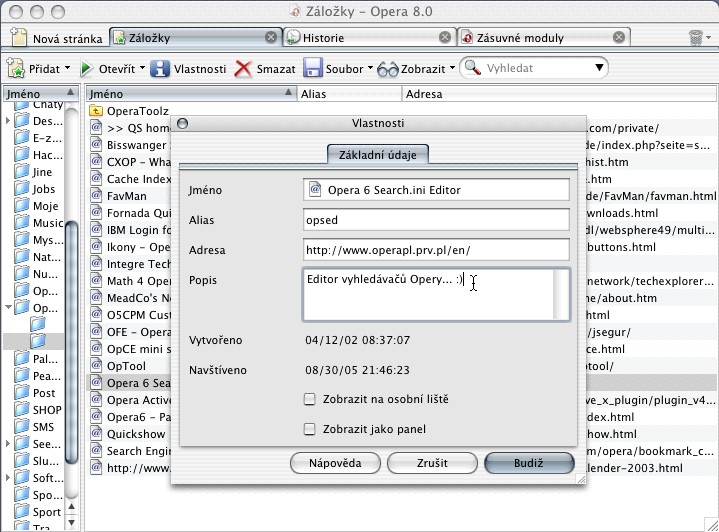
Task: Click the OperaToolz folder icon
Action: pos(95,111)
